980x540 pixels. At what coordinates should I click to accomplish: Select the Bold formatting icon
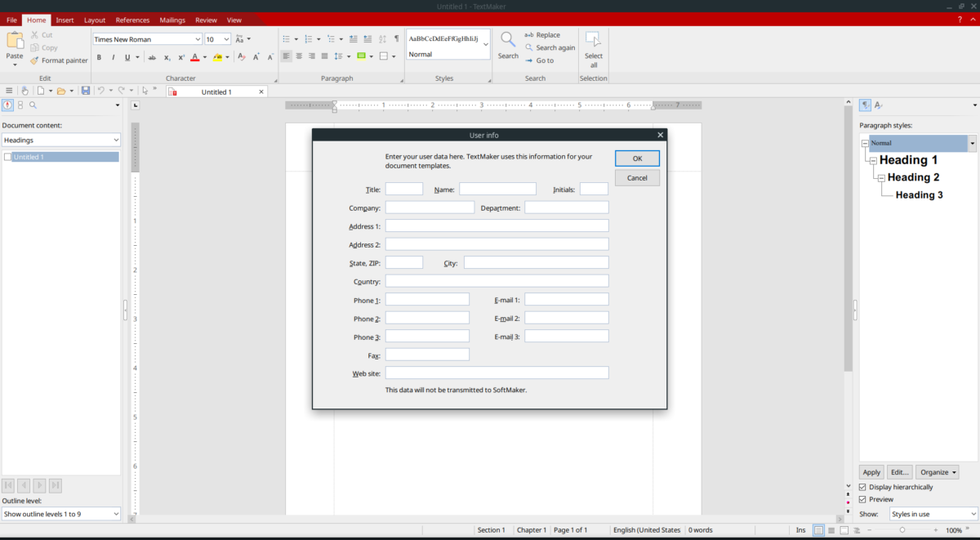(x=99, y=57)
